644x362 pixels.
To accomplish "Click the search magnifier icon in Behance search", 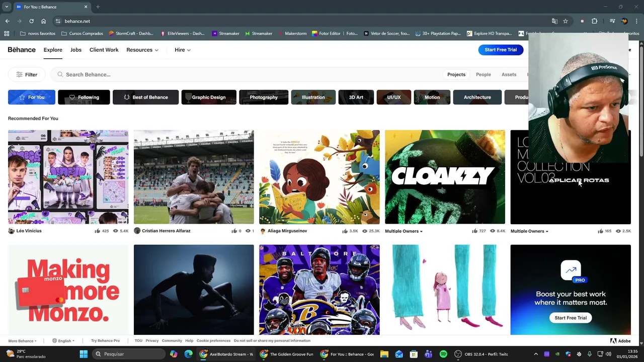I will [60, 74].
